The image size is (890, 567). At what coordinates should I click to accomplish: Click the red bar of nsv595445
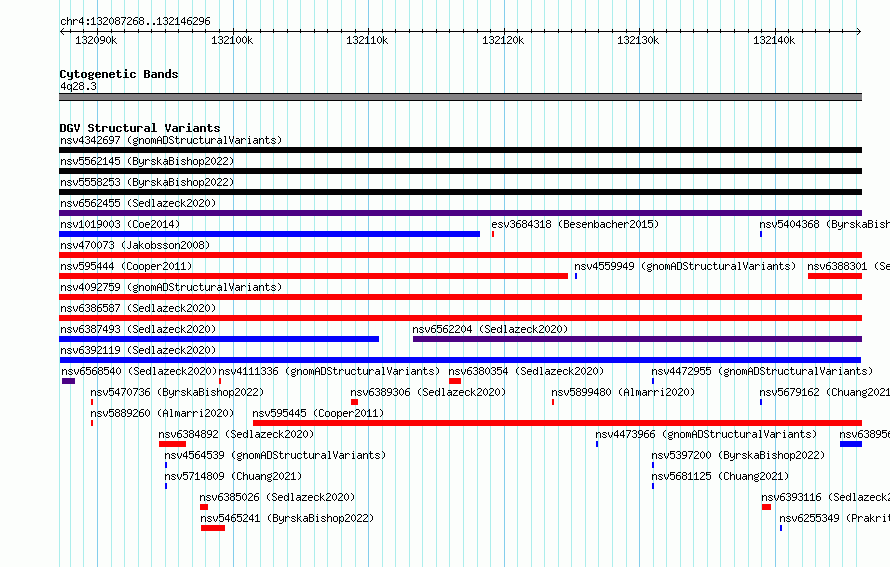tap(557, 423)
